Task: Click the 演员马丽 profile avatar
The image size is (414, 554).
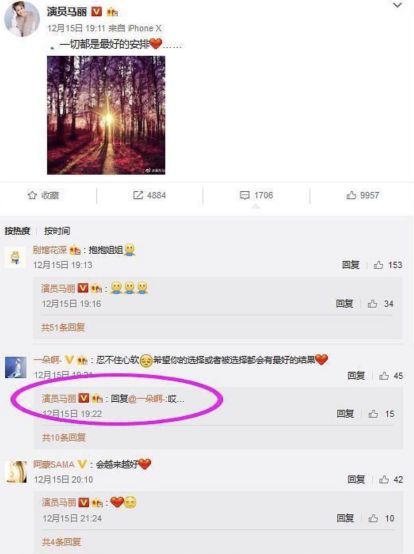Action: point(22,19)
